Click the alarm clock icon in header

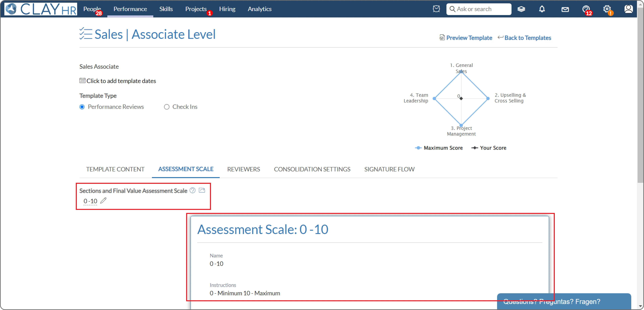click(x=436, y=9)
